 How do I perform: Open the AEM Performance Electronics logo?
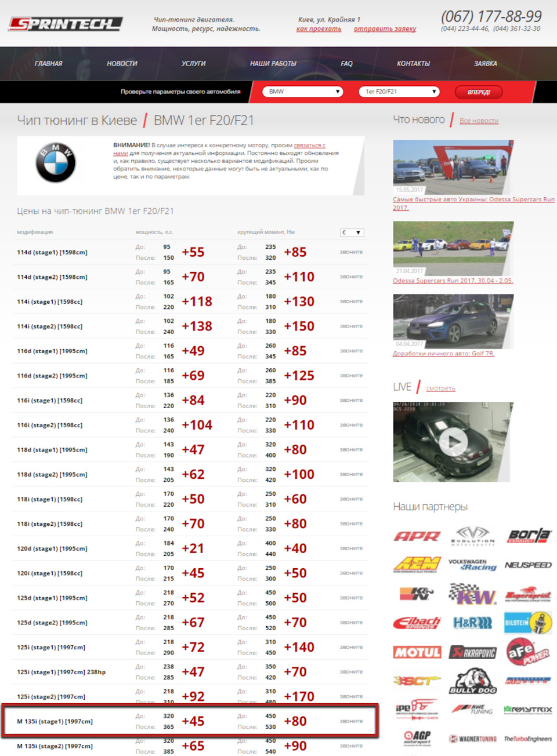[417, 565]
